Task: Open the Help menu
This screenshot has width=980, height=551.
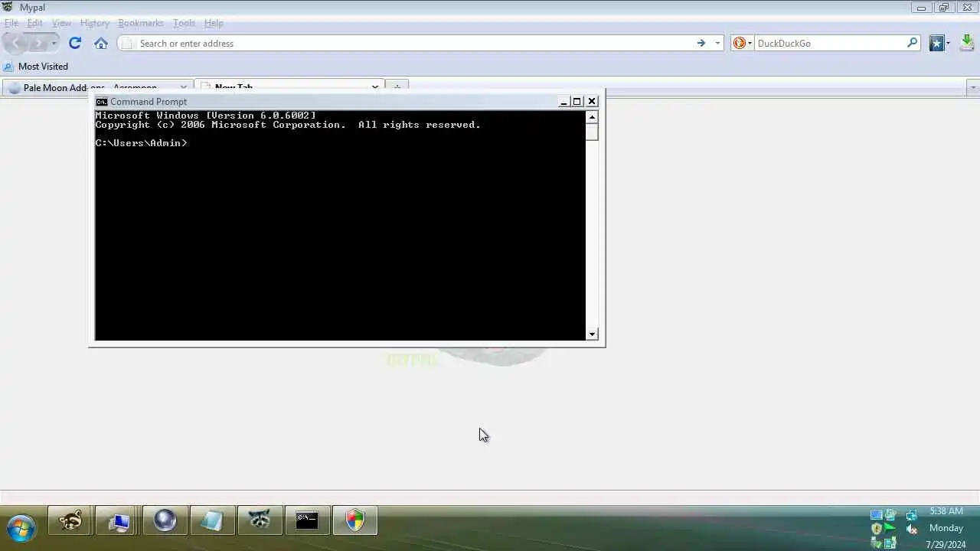Action: 214,23
